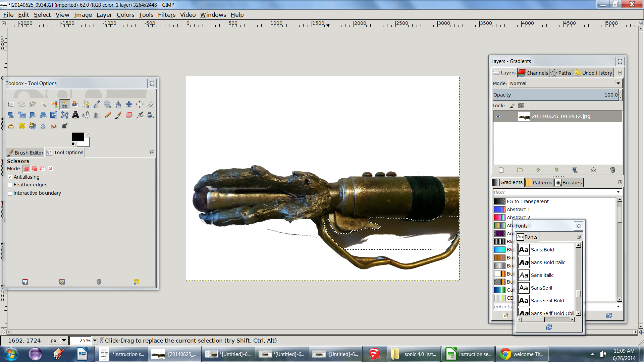Pick the Bucket Fill tool
This screenshot has width=644, height=362.
pyautogui.click(x=86, y=115)
